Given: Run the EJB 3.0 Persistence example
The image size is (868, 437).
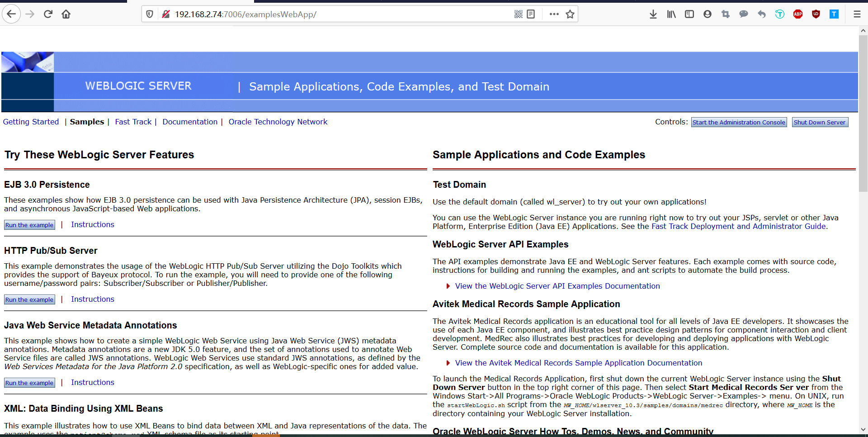Looking at the screenshot, I should coord(29,225).
